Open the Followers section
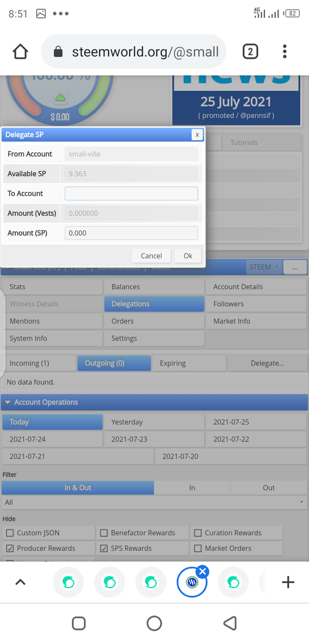 click(x=256, y=304)
